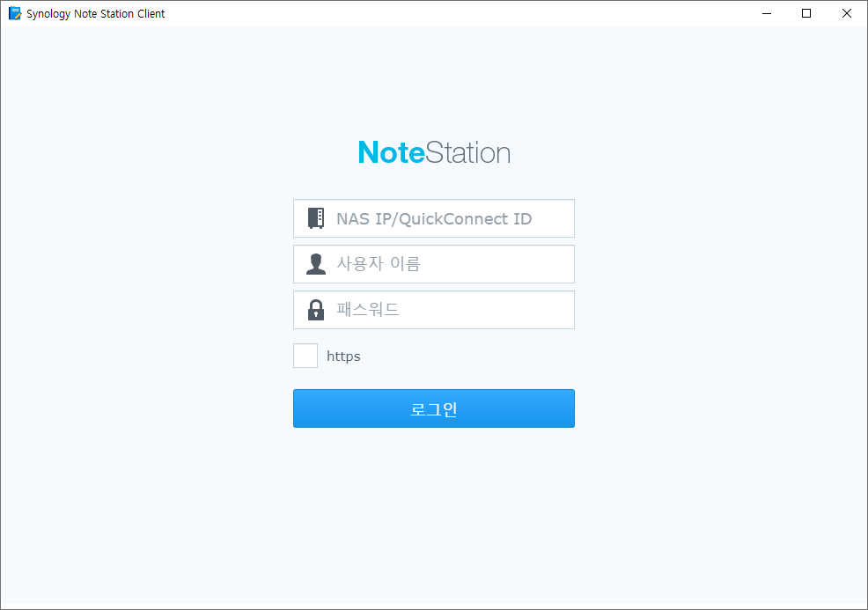Screen dimensions: 868x610
Task: Maximize the Note Station Client window
Action: [806, 13]
